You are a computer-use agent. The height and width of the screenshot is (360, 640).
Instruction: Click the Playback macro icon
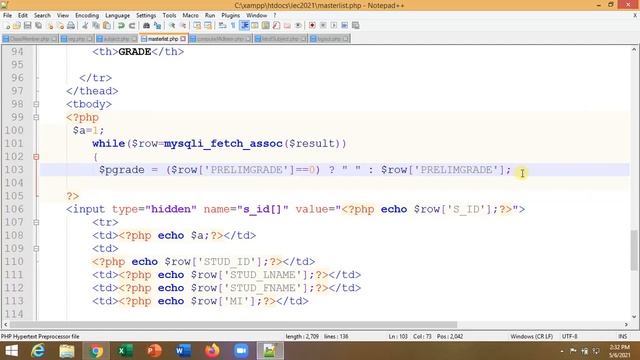pyautogui.click(x=334, y=25)
